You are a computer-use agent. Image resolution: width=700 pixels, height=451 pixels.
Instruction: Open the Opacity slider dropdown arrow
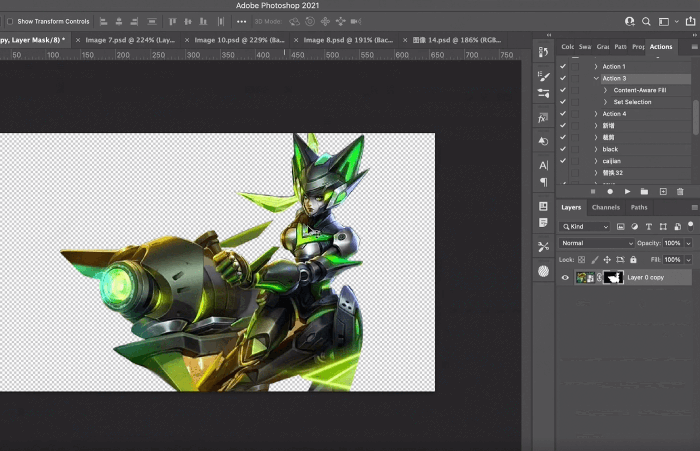click(x=688, y=243)
